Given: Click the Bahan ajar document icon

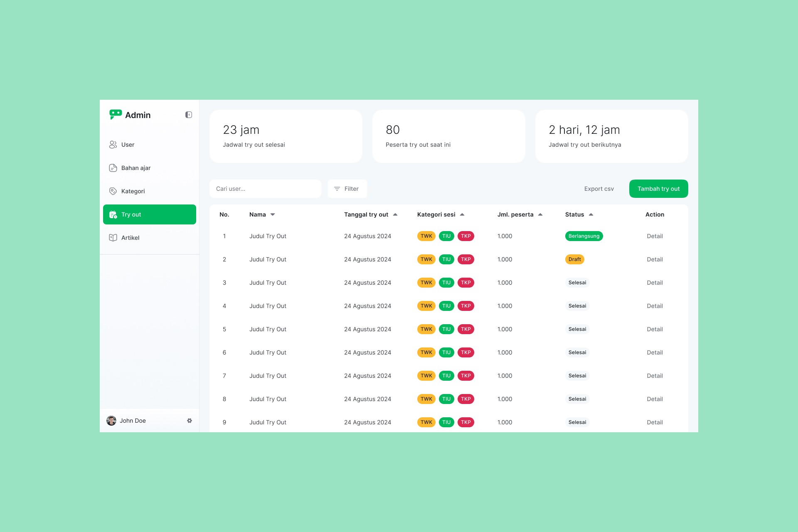Looking at the screenshot, I should pos(113,168).
